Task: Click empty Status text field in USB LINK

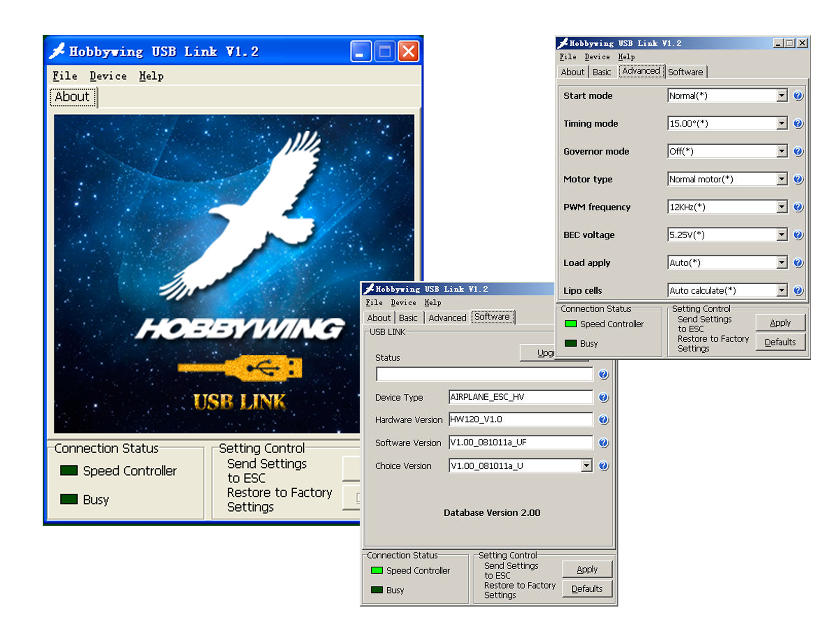Action: [484, 374]
